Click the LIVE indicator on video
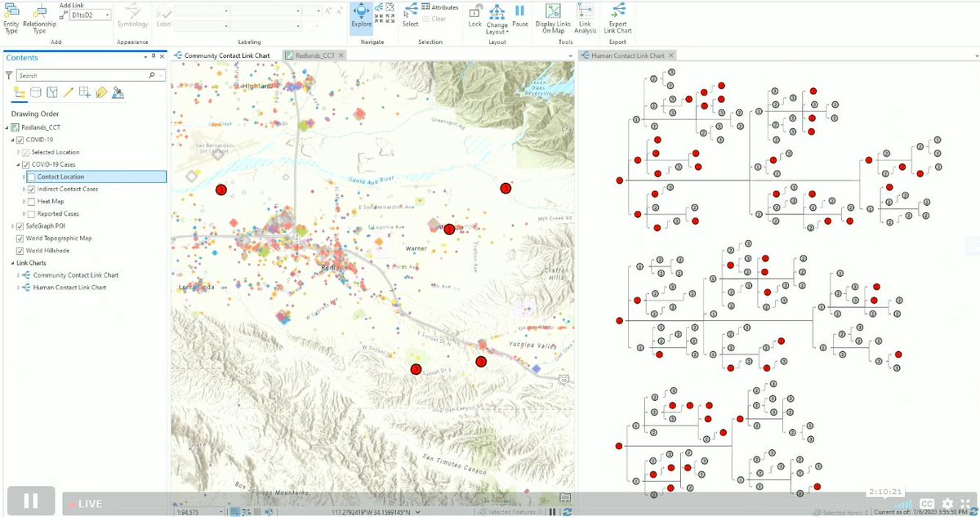This screenshot has width=980, height=517. coord(85,504)
